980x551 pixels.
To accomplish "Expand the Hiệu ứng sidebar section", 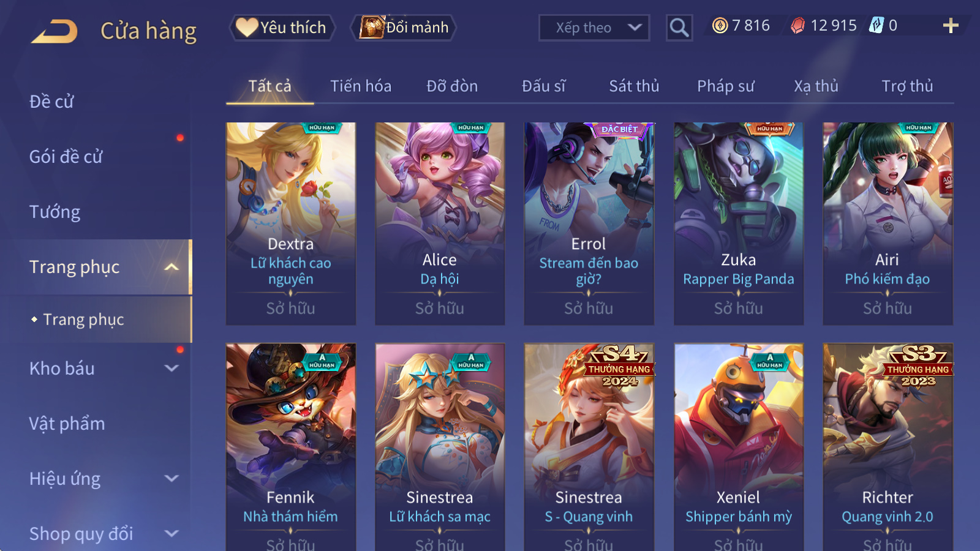I will (x=171, y=479).
